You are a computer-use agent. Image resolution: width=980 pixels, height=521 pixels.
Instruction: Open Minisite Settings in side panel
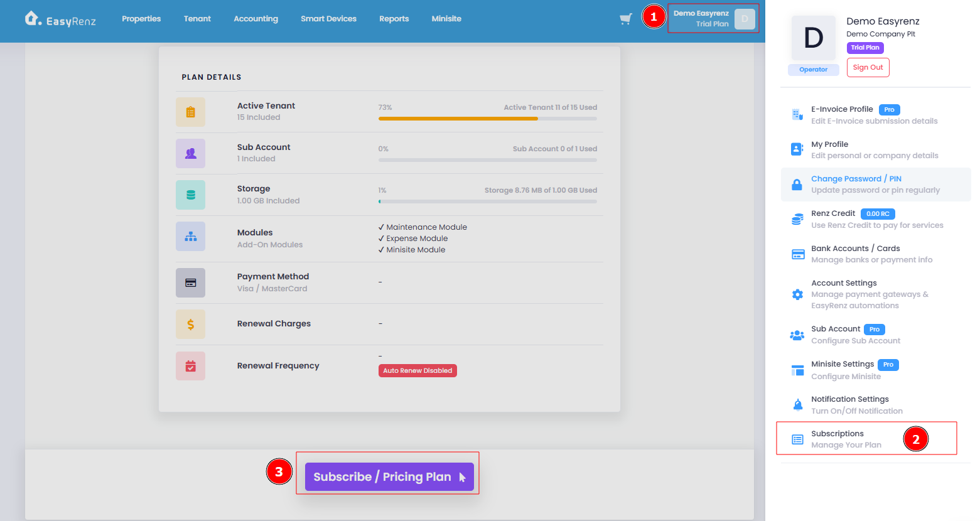point(875,370)
